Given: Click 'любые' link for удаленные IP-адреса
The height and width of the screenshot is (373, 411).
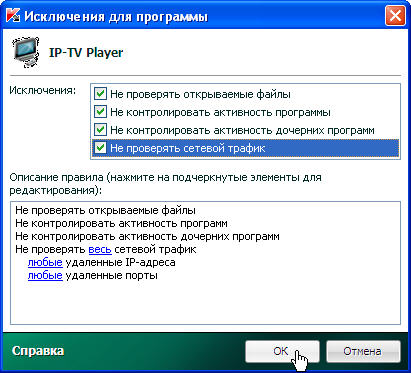Looking at the screenshot, I should [x=45, y=262].
